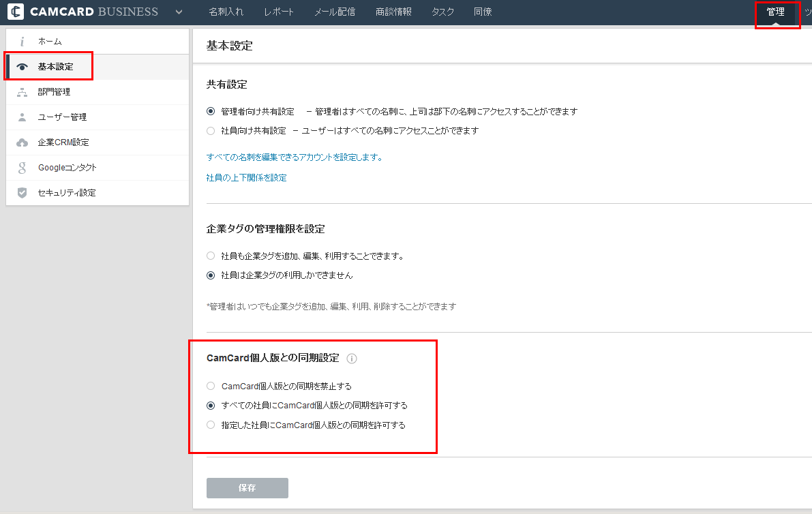Click the note starting with *管理者はいつでも企業タグを追加
The height and width of the screenshot is (514, 812).
pos(331,307)
